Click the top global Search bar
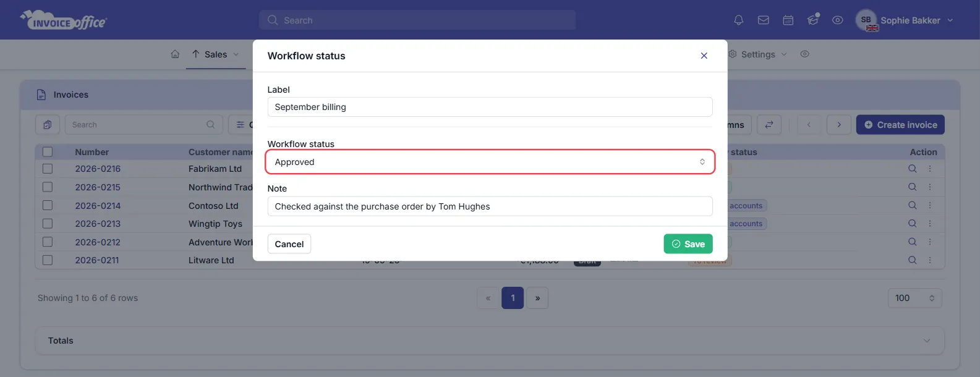This screenshot has width=980, height=377. point(417,20)
